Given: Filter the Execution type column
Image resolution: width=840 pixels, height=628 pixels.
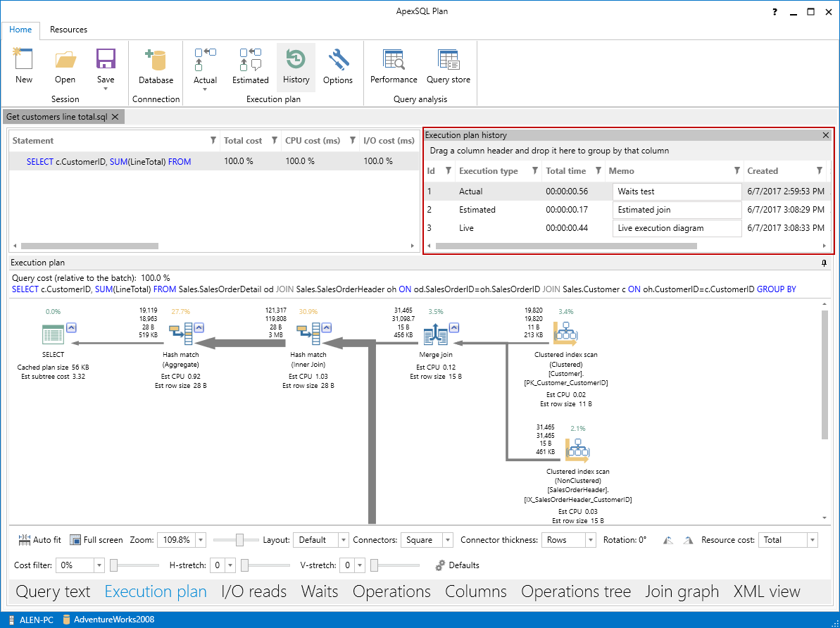Looking at the screenshot, I should pos(534,170).
